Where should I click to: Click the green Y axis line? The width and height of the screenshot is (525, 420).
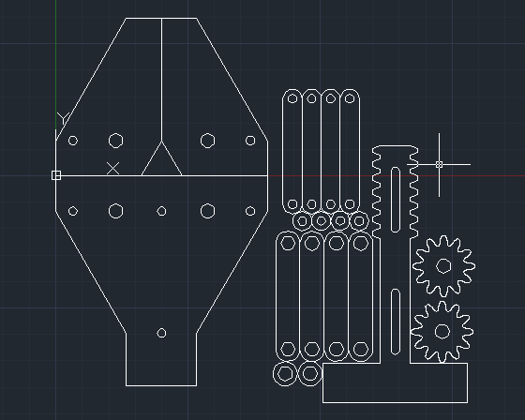click(x=56, y=64)
